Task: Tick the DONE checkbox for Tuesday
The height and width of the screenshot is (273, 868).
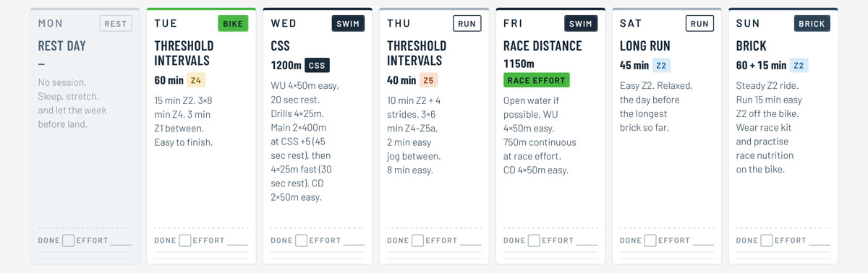Action: tap(185, 240)
